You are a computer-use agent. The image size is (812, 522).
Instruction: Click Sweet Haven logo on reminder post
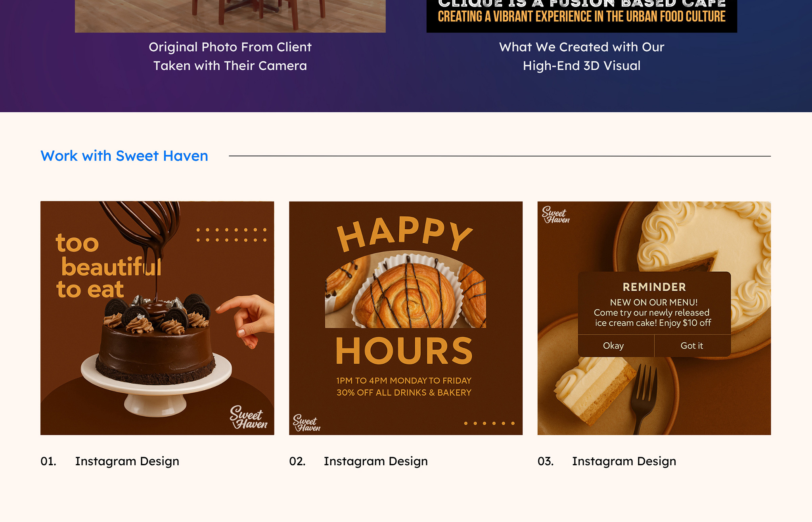tap(555, 215)
